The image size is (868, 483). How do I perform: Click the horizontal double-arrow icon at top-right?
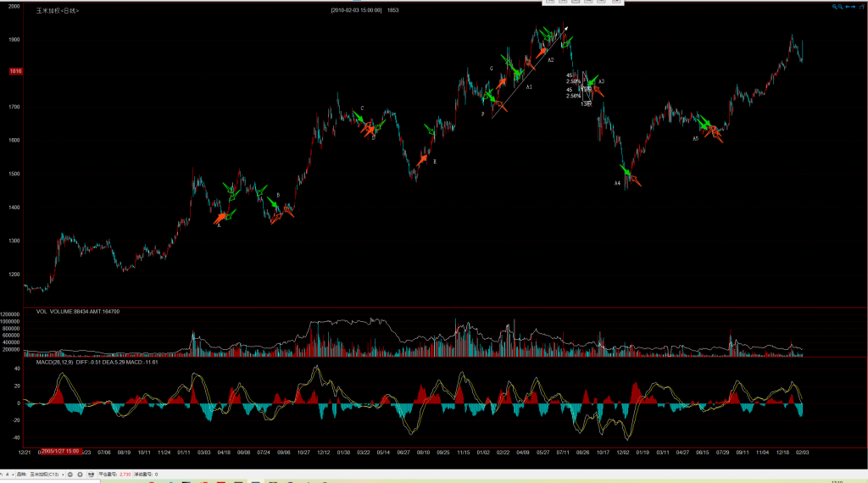(x=849, y=6)
